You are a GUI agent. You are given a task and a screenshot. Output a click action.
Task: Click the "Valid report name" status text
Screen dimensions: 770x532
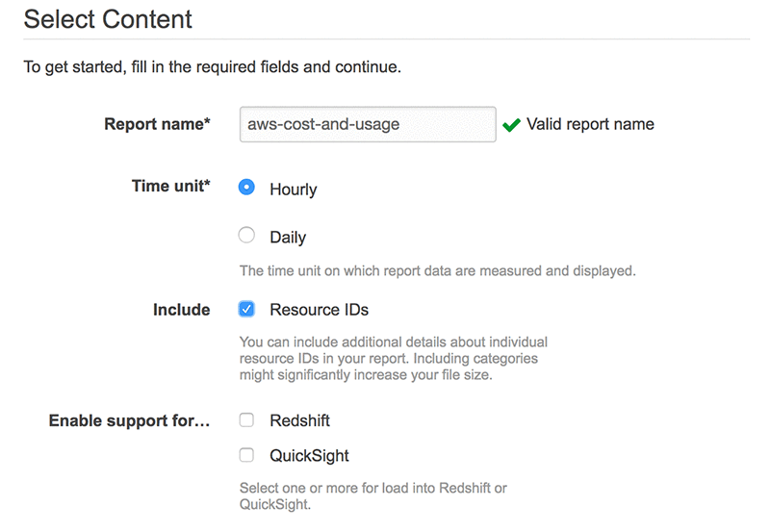(x=590, y=124)
